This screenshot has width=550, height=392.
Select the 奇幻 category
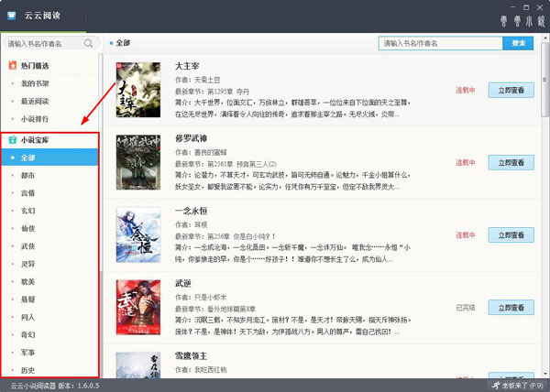[28, 335]
